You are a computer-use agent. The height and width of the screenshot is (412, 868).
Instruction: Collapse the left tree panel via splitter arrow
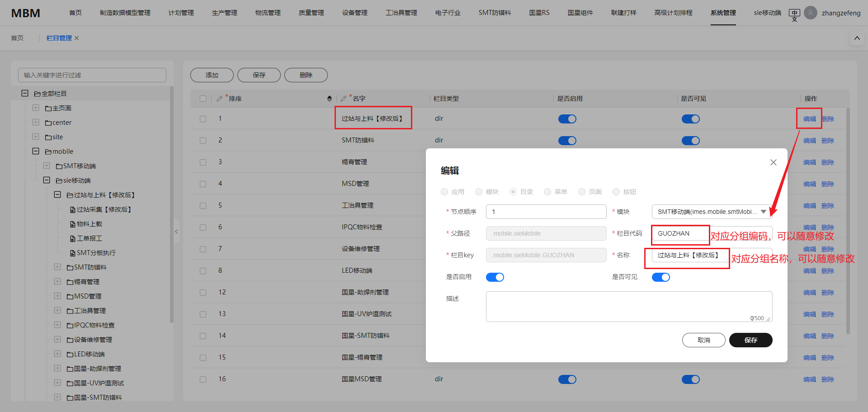point(176,232)
